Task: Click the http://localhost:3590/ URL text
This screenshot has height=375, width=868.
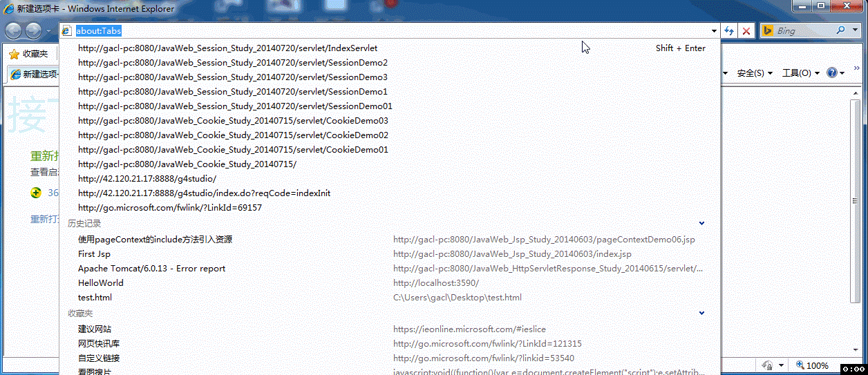Action: (x=436, y=283)
